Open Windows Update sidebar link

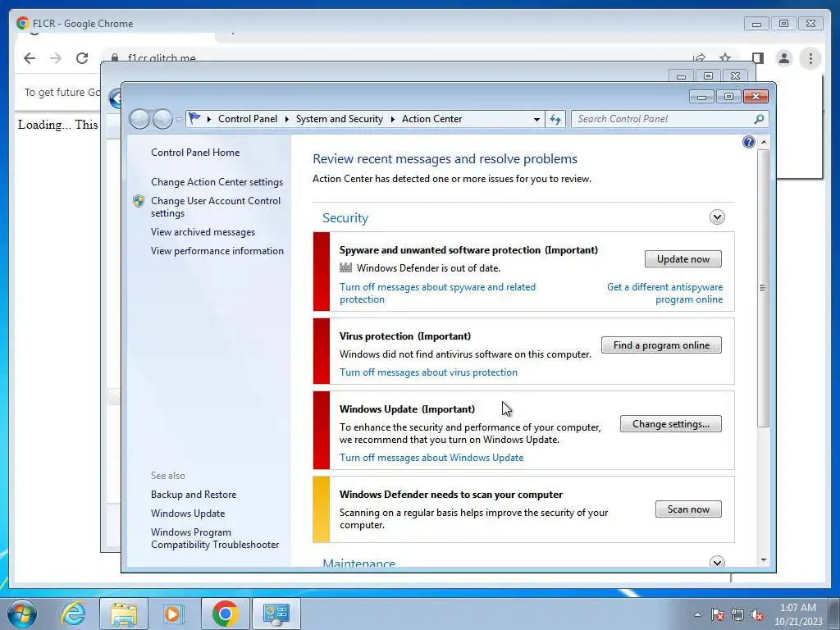(x=188, y=514)
